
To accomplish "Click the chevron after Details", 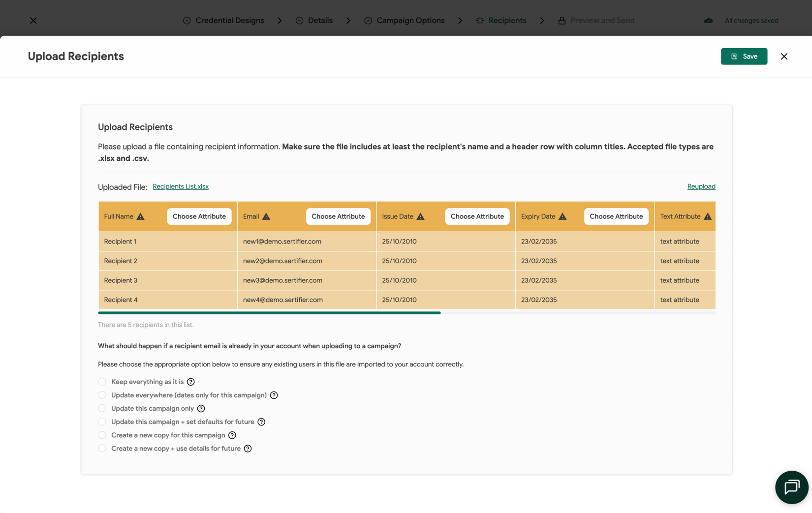I will (348, 21).
